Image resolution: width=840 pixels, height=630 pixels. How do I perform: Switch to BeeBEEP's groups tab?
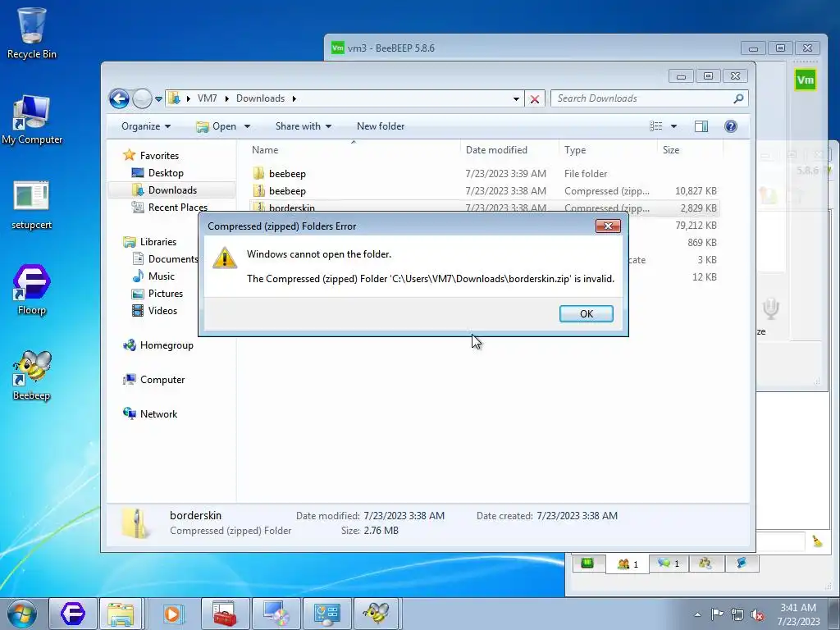pyautogui.click(x=705, y=563)
